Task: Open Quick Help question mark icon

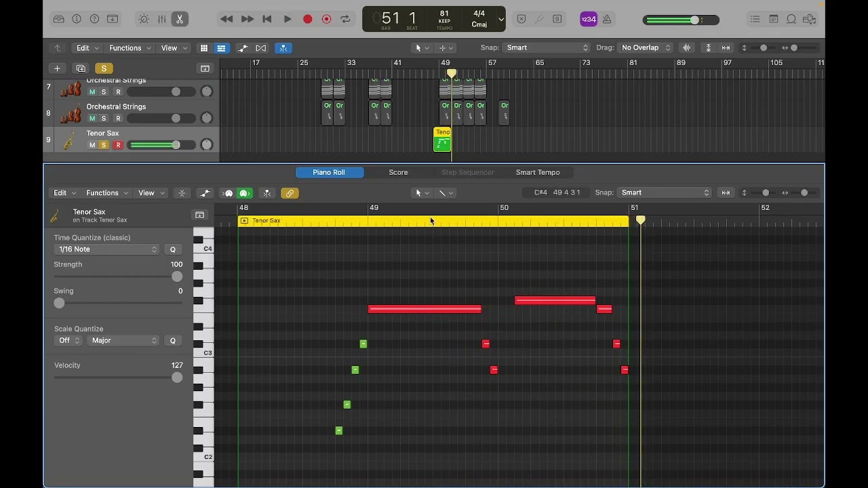Action: (x=94, y=19)
